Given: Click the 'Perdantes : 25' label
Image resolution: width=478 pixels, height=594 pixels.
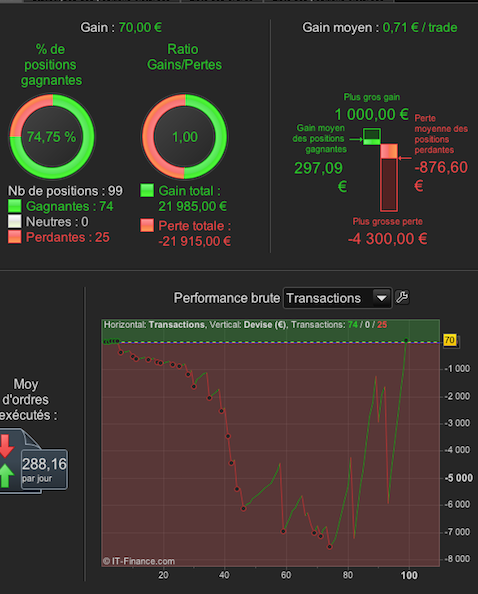Looking at the screenshot, I should (x=68, y=238).
